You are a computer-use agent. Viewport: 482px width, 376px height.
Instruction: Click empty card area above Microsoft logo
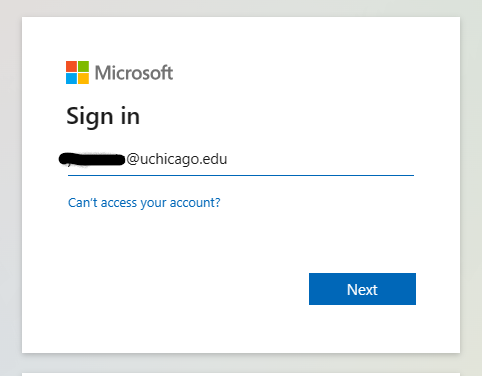click(x=241, y=38)
